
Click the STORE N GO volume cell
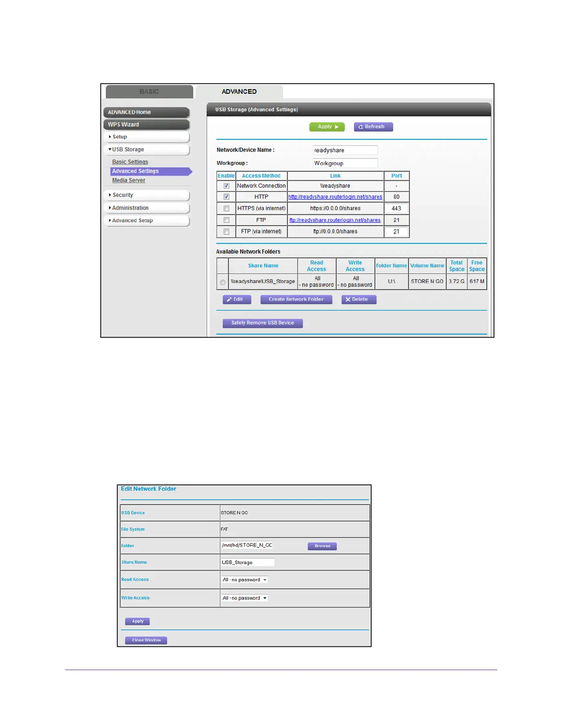click(427, 281)
